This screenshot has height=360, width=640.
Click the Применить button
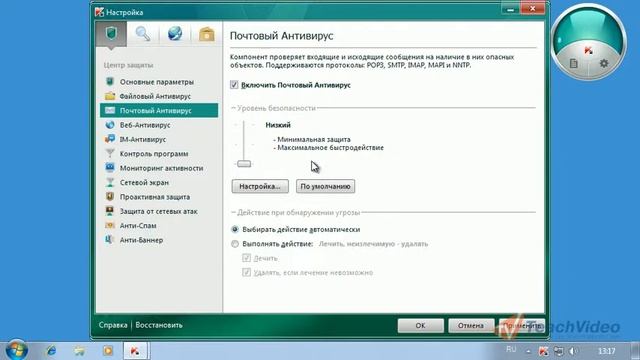522,325
